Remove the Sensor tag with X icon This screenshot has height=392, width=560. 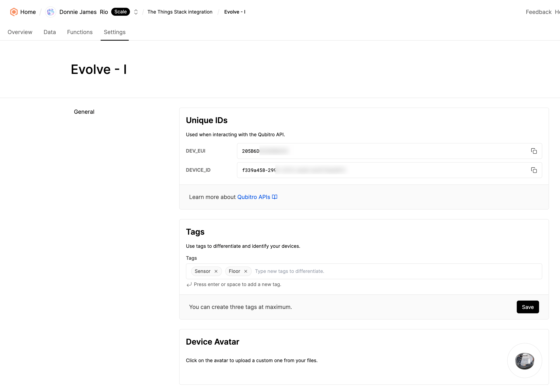point(216,271)
